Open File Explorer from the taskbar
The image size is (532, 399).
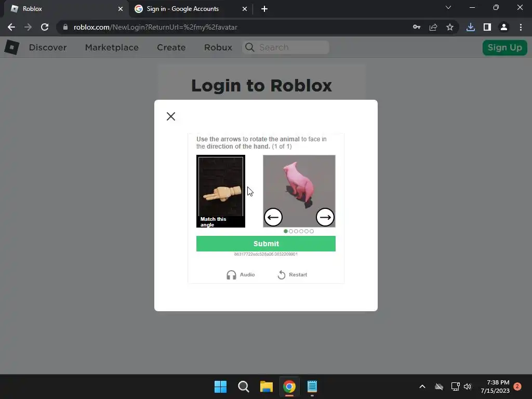pyautogui.click(x=267, y=387)
